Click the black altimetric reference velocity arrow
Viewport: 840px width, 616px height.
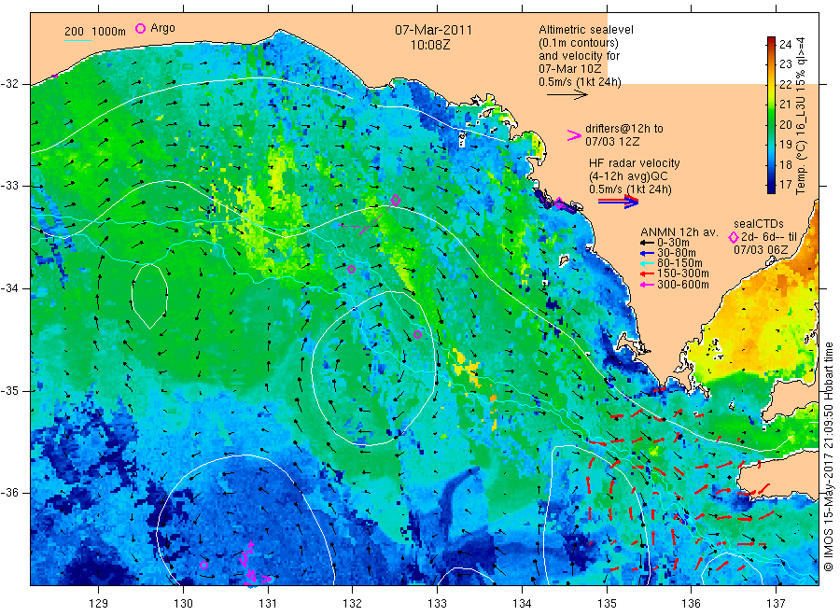[x=567, y=95]
